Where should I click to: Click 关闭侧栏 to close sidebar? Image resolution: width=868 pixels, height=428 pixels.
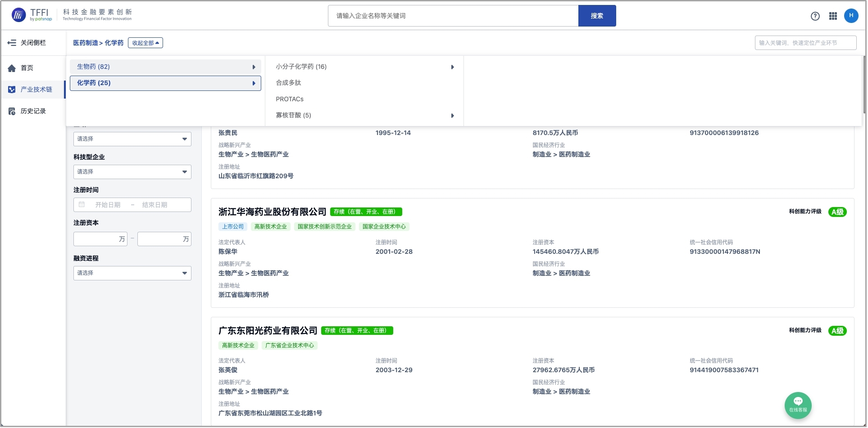33,43
